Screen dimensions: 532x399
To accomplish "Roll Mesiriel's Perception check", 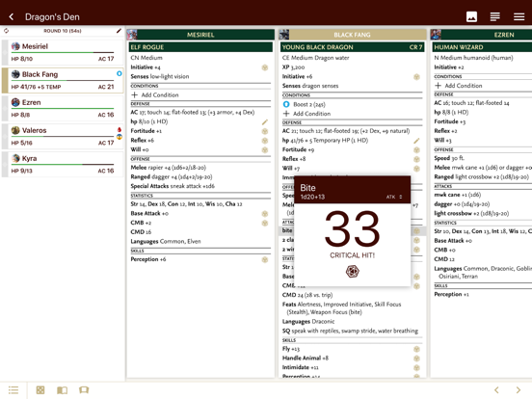I will pyautogui.click(x=265, y=259).
